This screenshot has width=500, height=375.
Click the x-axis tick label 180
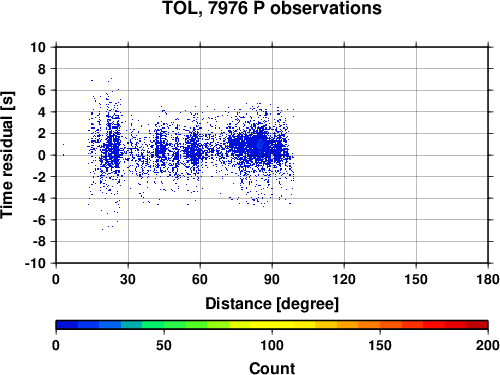[x=488, y=279]
